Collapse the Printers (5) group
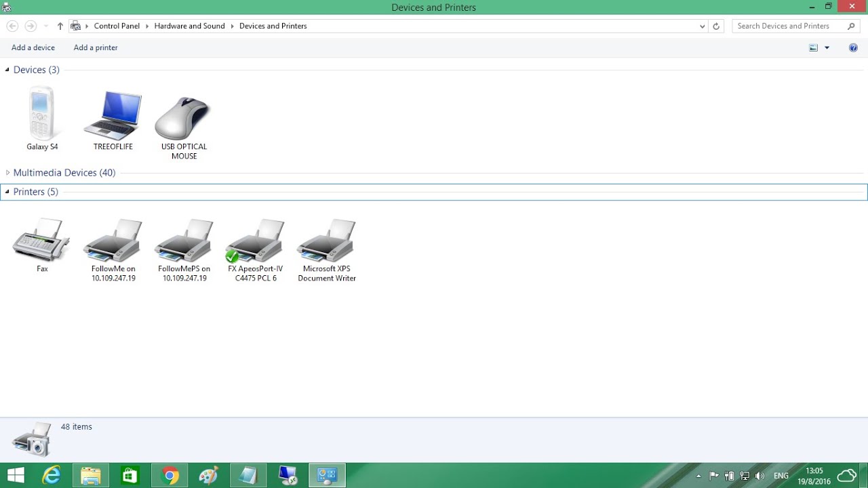This screenshot has height=488, width=868. point(7,192)
